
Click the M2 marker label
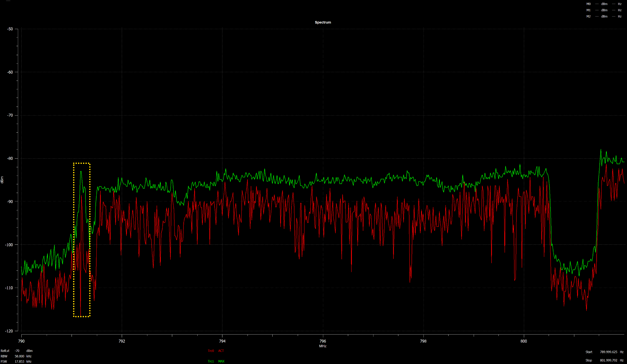point(588,16)
